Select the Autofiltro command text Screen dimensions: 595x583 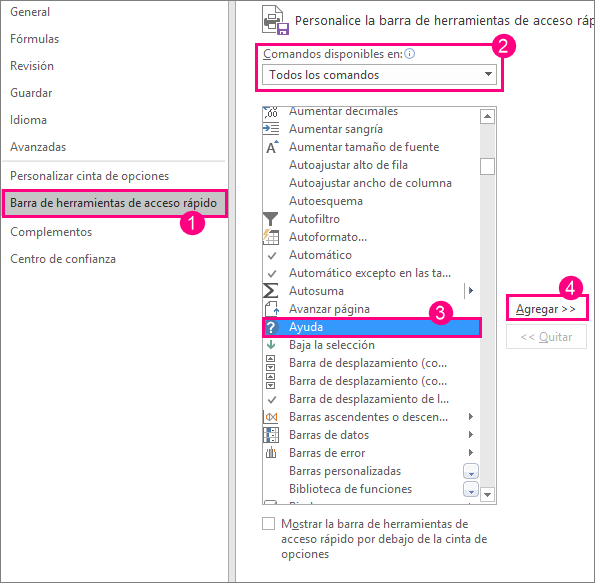[314, 219]
